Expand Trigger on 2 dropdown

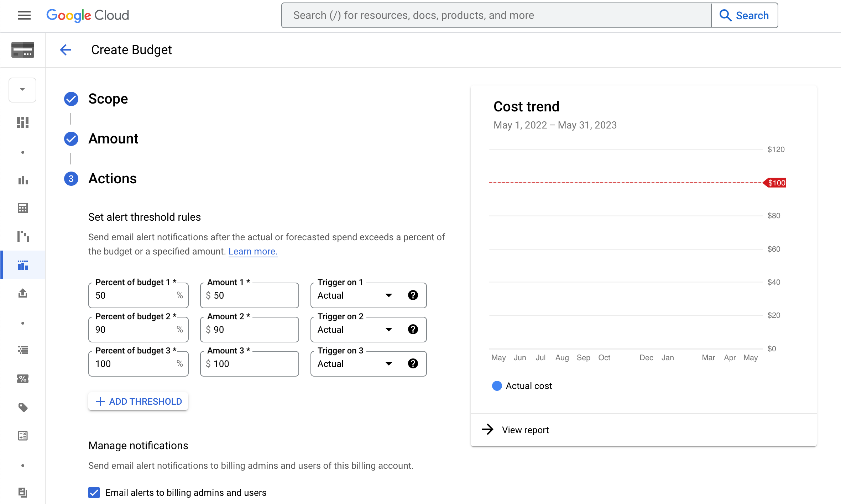click(x=389, y=329)
